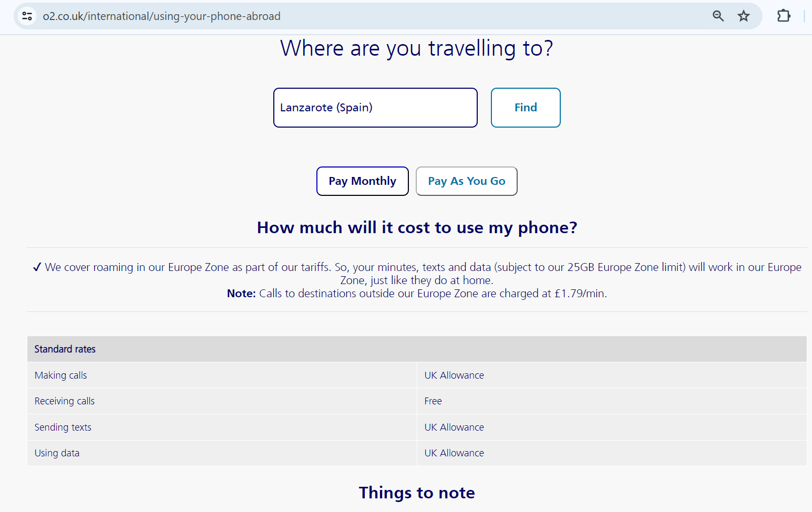Open site information settings in address bar
812x512 pixels.
click(x=27, y=16)
